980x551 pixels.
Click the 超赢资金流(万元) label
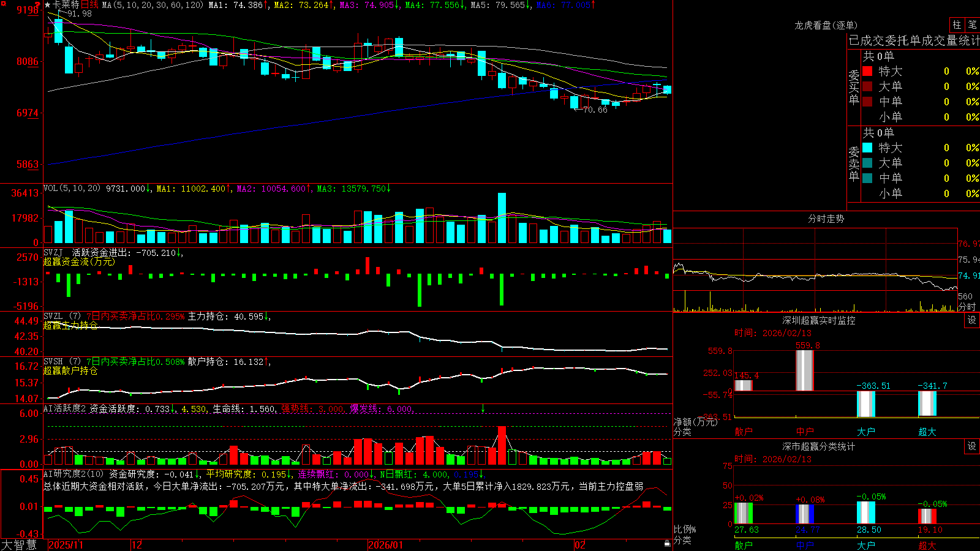79,262
